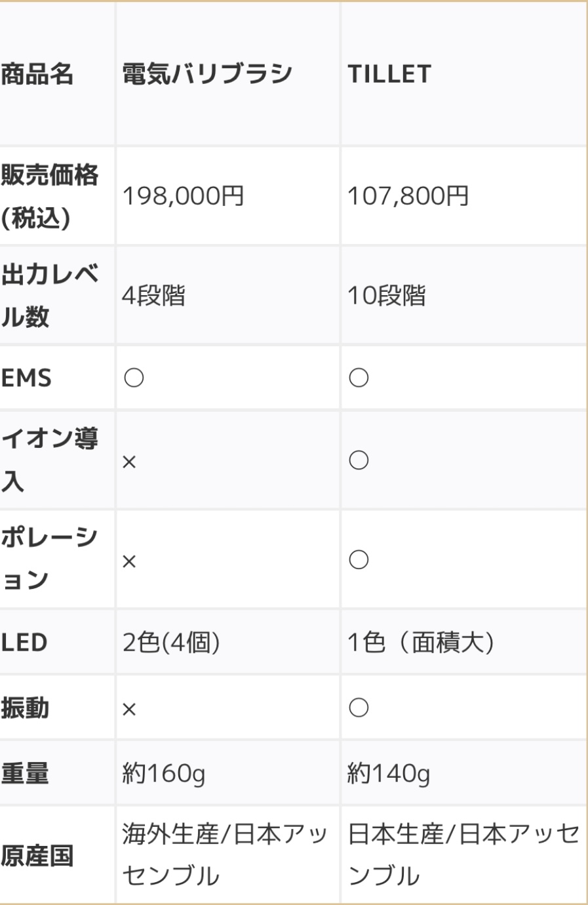This screenshot has height=905, width=588.
Task: Click the 約160g weight value
Action: [x=164, y=774]
